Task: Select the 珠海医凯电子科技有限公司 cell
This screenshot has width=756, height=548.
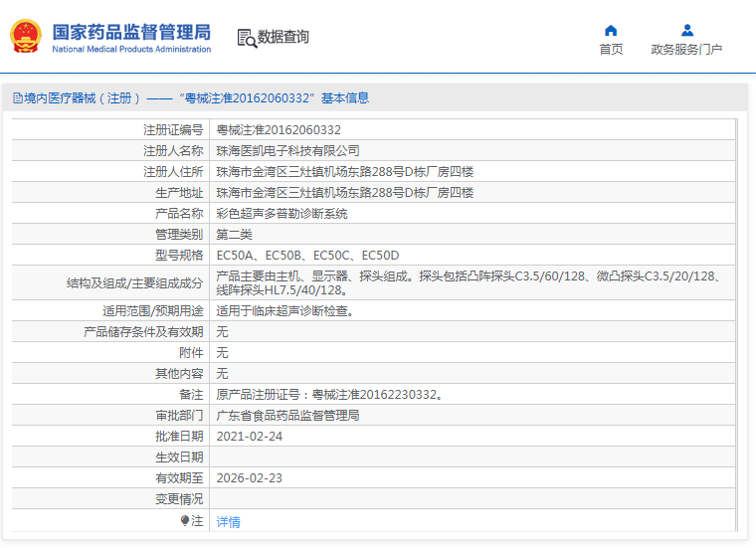Action: point(287,151)
